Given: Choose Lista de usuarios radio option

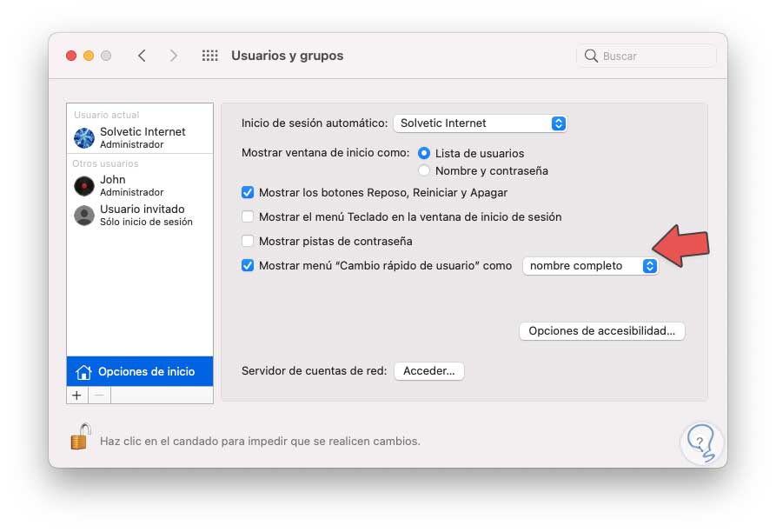Looking at the screenshot, I should (424, 153).
